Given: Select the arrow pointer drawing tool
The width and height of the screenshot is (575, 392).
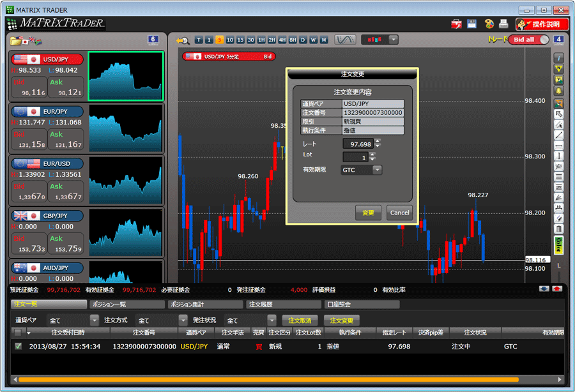Looking at the screenshot, I should (x=558, y=114).
